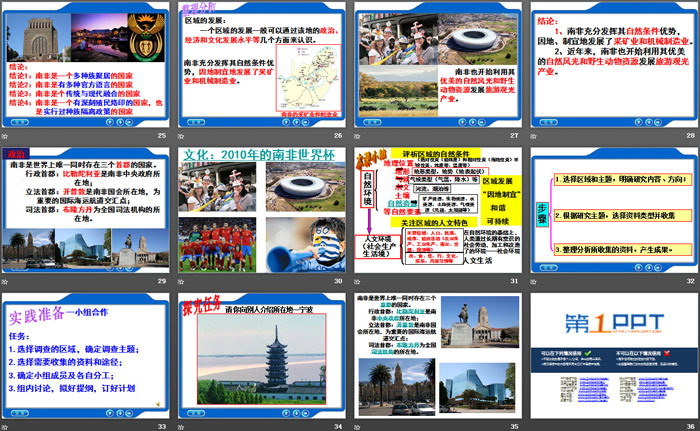Play animations using the star under slide 33
700x431 pixels.
click(5, 427)
